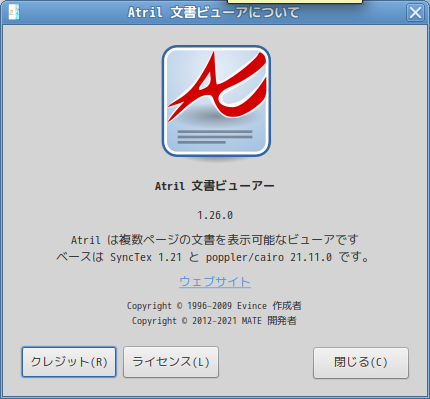Click the 閉じる(C) close button
Viewport: 430px width, 399px height.
361,363
